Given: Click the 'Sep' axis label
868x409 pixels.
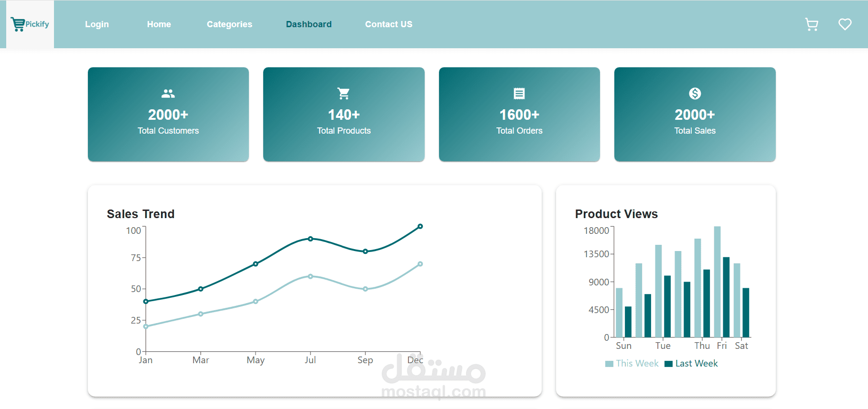Looking at the screenshot, I should 365,360.
